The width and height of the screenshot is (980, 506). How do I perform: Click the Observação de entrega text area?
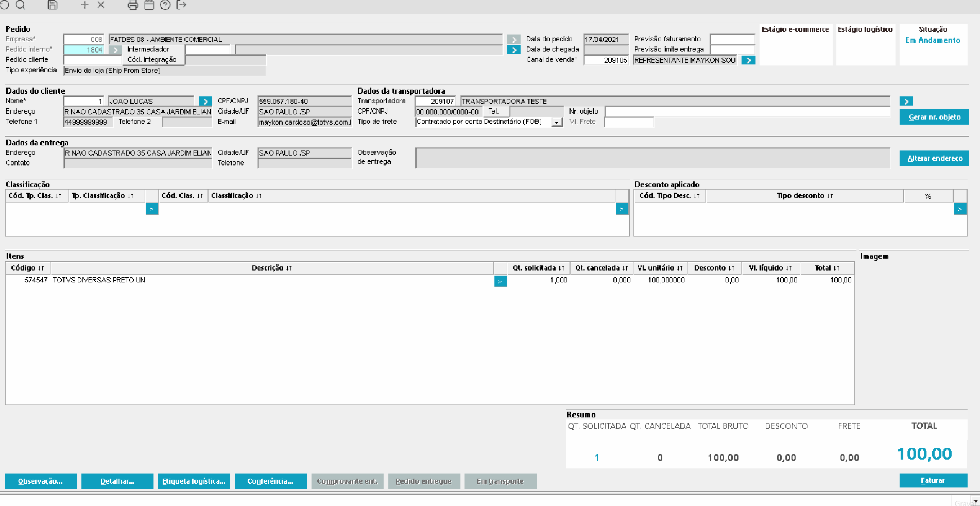[653, 158]
